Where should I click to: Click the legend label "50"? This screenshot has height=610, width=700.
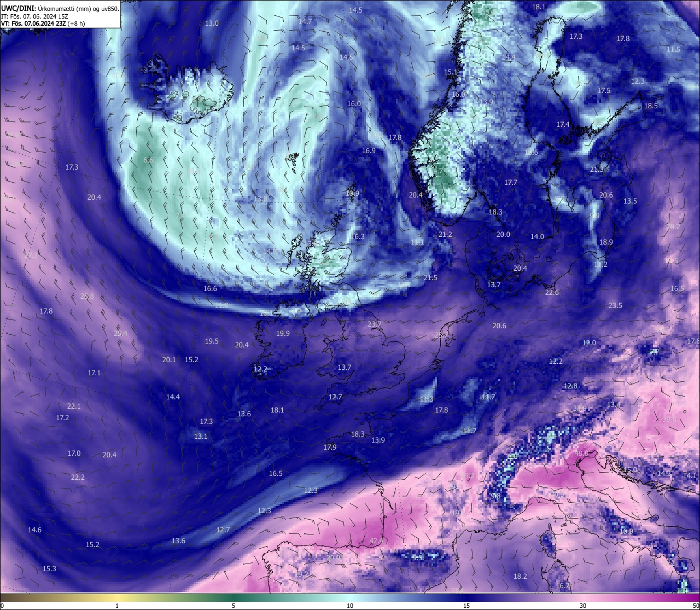[696, 606]
